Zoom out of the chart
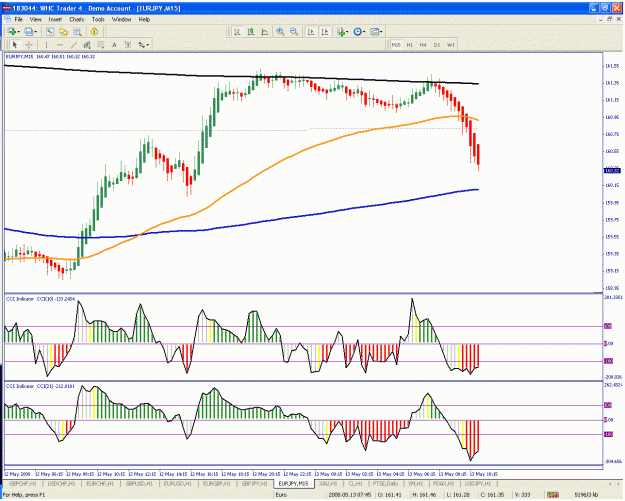The height and width of the screenshot is (501, 625). [294, 31]
